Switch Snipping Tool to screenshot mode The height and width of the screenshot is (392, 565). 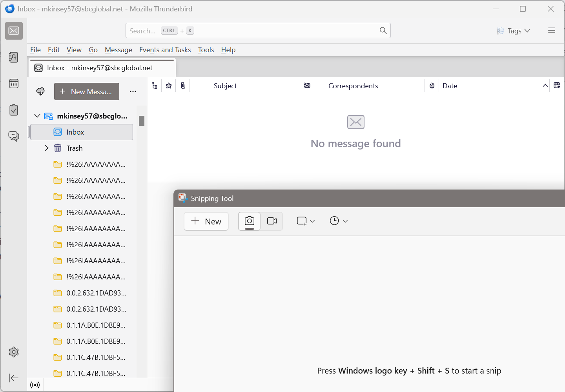249,221
